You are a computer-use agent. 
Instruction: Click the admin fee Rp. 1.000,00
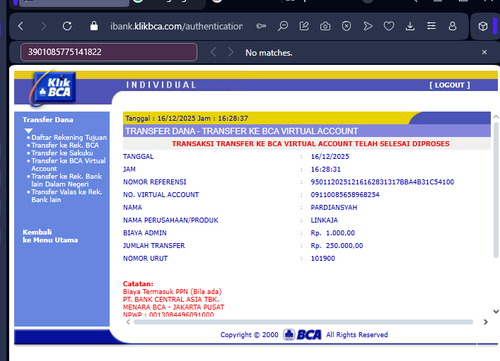(x=333, y=233)
